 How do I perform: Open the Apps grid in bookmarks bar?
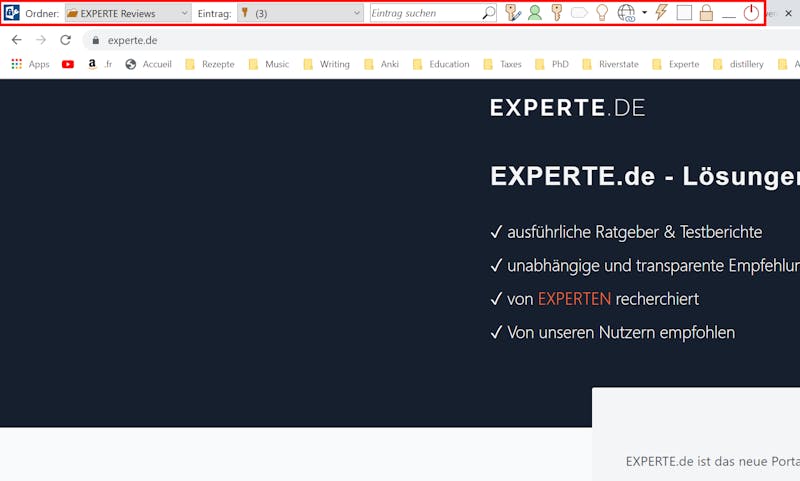(31, 64)
